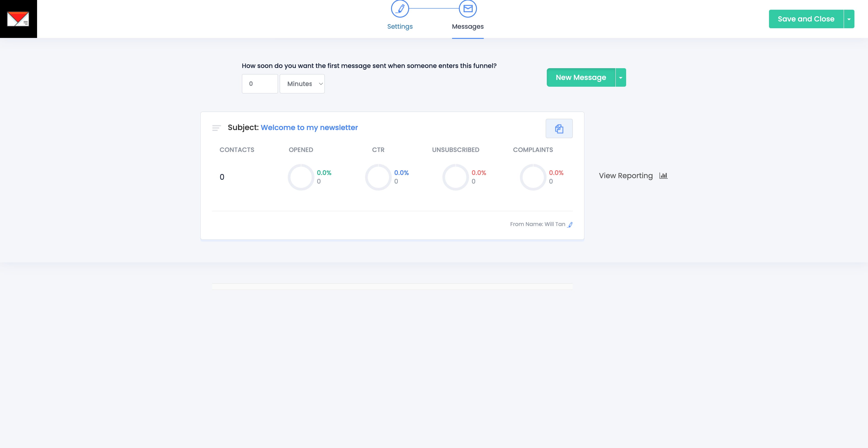The image size is (868, 448).
Task: Click the Opened rate circle gauge
Action: click(301, 177)
